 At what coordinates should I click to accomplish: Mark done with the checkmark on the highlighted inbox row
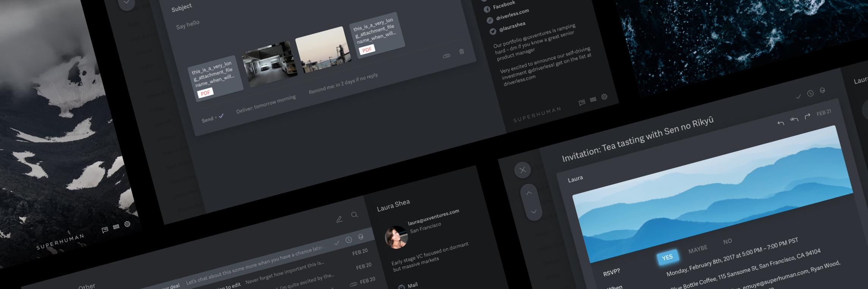click(x=337, y=243)
